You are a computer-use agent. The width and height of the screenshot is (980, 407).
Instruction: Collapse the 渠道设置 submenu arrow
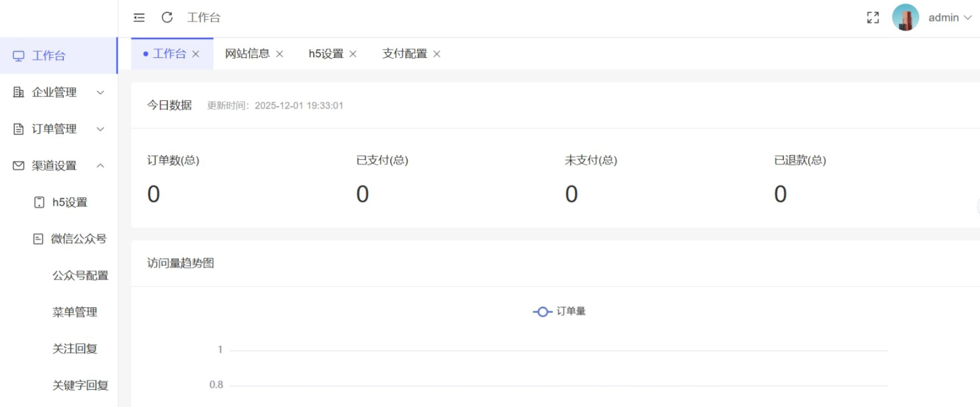pos(100,166)
